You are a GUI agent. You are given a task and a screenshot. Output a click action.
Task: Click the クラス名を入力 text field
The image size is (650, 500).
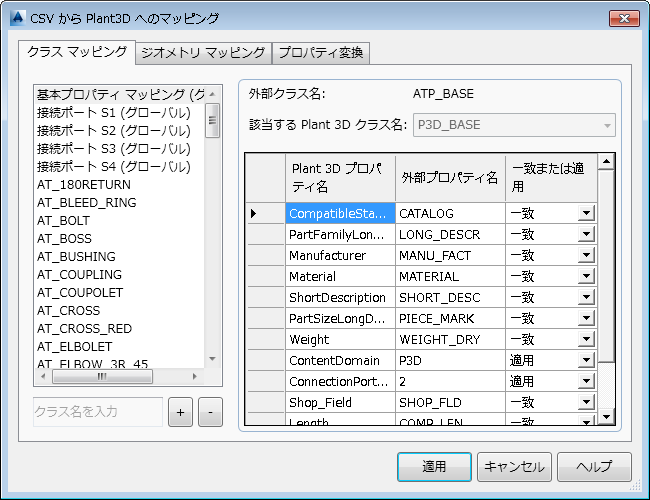pos(98,412)
